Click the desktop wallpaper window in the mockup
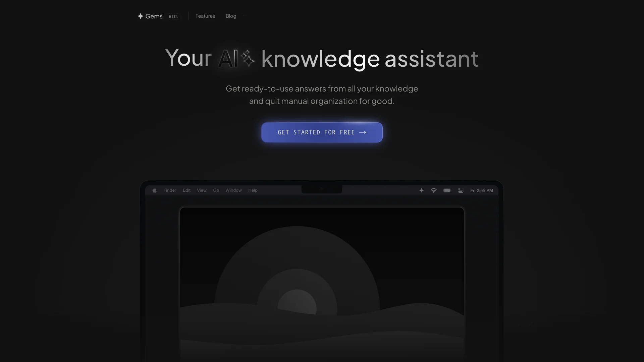Viewport: 644px width, 362px height. click(322, 284)
